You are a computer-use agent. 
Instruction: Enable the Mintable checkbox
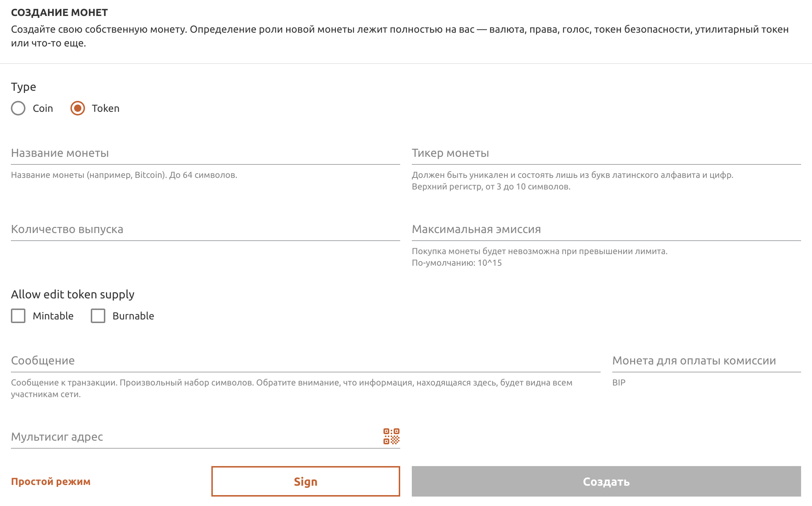(x=18, y=316)
